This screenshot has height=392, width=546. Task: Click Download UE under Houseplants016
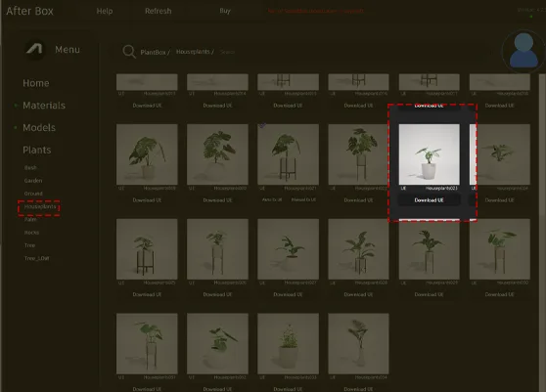point(358,106)
